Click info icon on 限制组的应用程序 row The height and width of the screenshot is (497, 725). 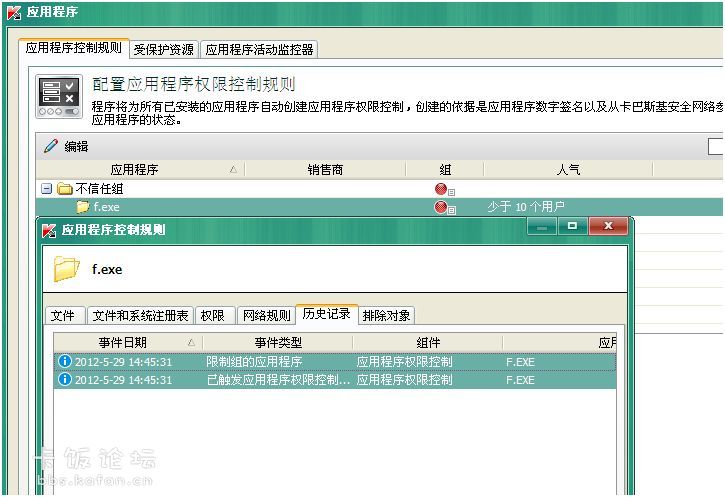click(x=65, y=361)
